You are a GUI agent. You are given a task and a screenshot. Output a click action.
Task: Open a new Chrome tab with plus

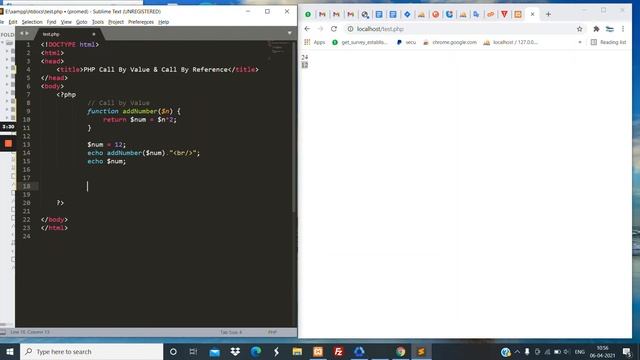click(x=548, y=14)
